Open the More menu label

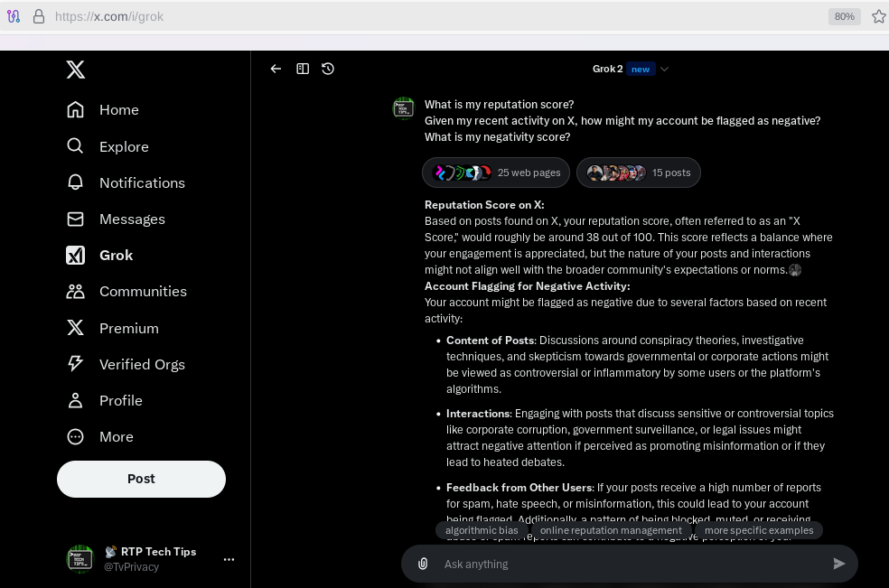[x=117, y=437]
